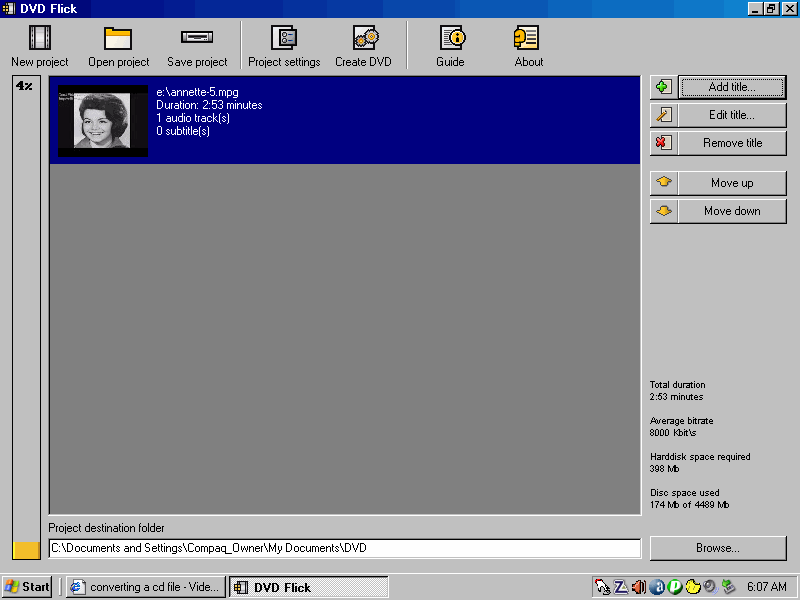Click the 6:07 AM system clock
This screenshot has height=600, width=800.
tap(766, 587)
